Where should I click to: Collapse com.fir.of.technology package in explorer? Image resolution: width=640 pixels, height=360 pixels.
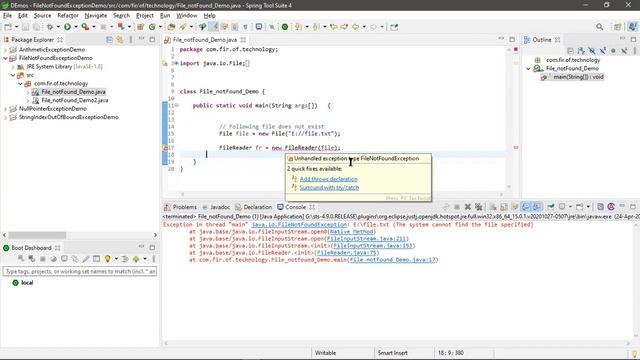click(20, 83)
